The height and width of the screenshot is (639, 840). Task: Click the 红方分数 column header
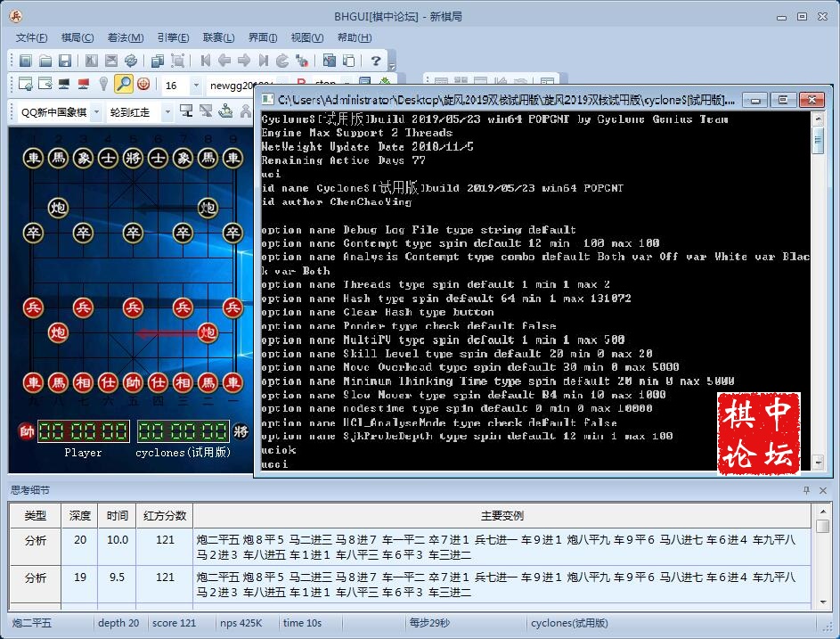point(165,516)
